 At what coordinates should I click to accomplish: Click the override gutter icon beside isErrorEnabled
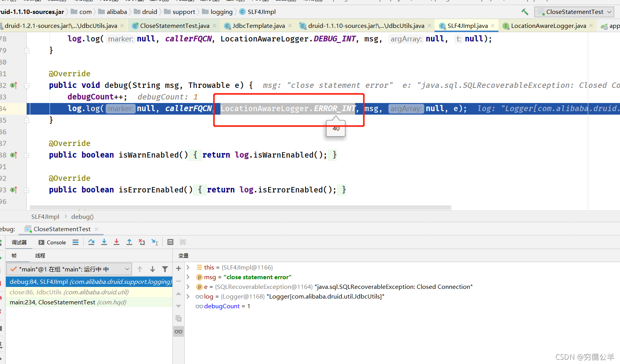coord(14,190)
